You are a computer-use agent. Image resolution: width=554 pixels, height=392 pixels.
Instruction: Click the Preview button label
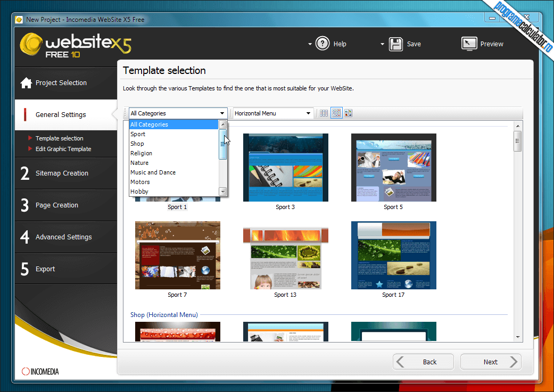(x=492, y=44)
